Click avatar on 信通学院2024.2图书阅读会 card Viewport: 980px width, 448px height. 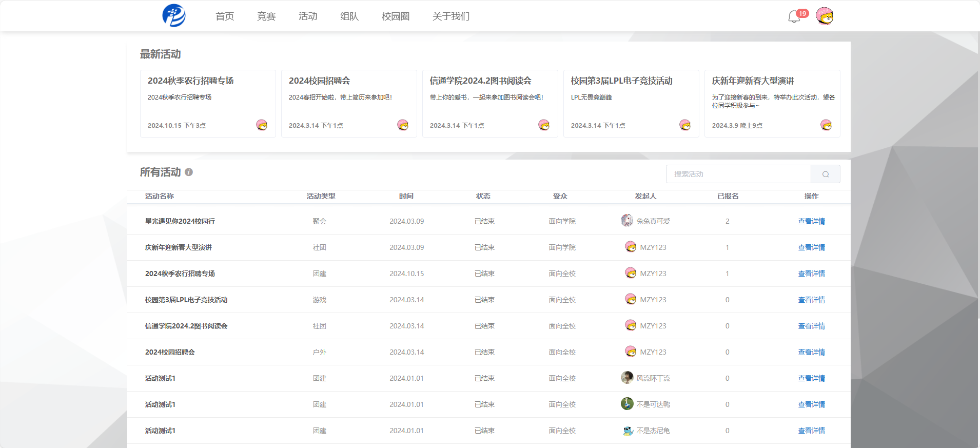click(x=544, y=125)
